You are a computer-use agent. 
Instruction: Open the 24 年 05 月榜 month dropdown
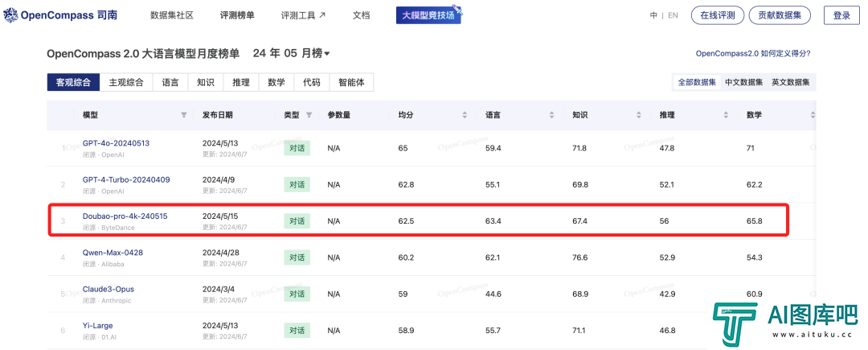pos(291,54)
